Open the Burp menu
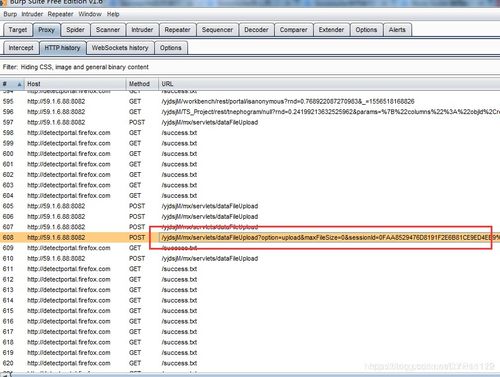The height and width of the screenshot is (377, 500). click(10, 14)
